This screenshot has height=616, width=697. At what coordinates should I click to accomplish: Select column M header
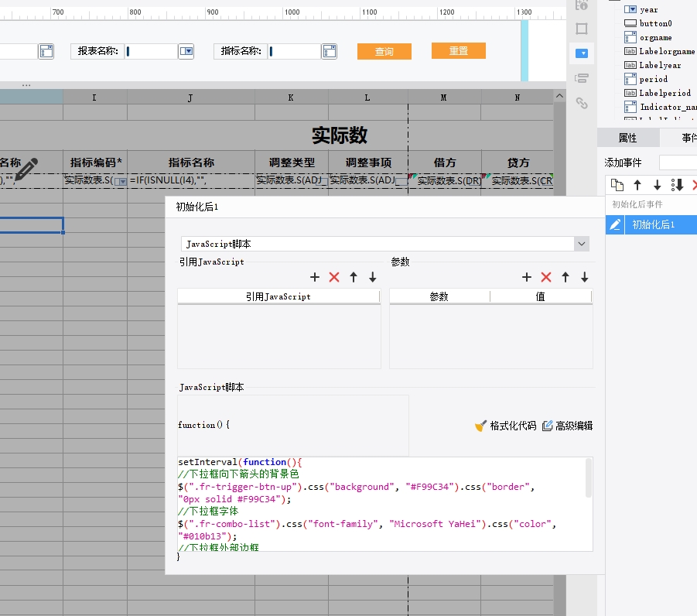click(x=444, y=97)
